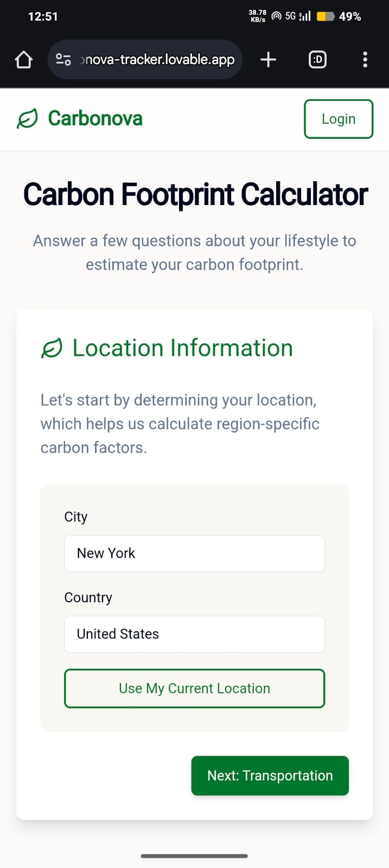
Task: Open the browser three-dot menu
Action: coord(365,60)
